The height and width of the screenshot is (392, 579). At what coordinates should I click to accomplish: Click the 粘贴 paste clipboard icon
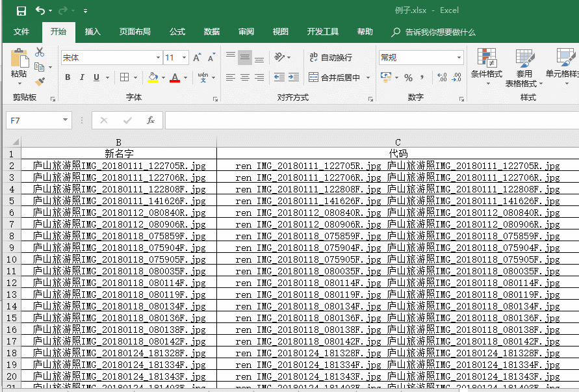click(19, 59)
